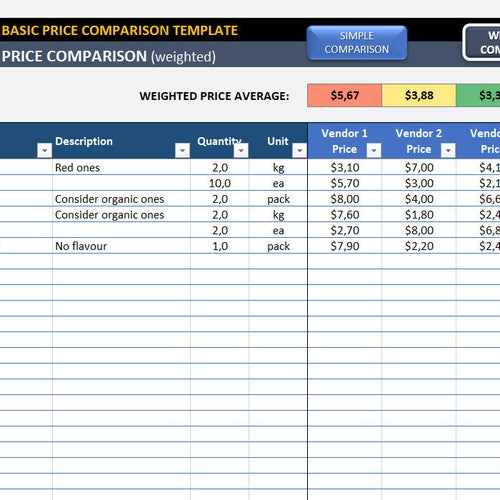Viewport: 500px width, 500px height.
Task: Click the BASIC PRICE COMPARISON TEMPLATE title
Action: pos(120,30)
